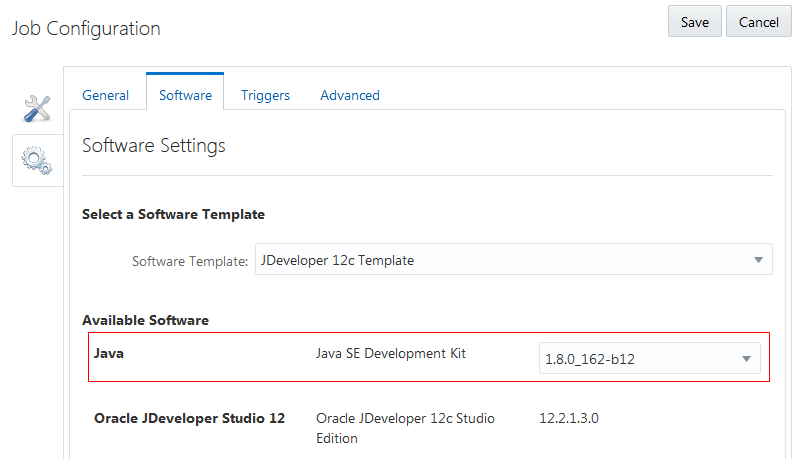Click the Cancel button
The image size is (800, 459).
759,22
